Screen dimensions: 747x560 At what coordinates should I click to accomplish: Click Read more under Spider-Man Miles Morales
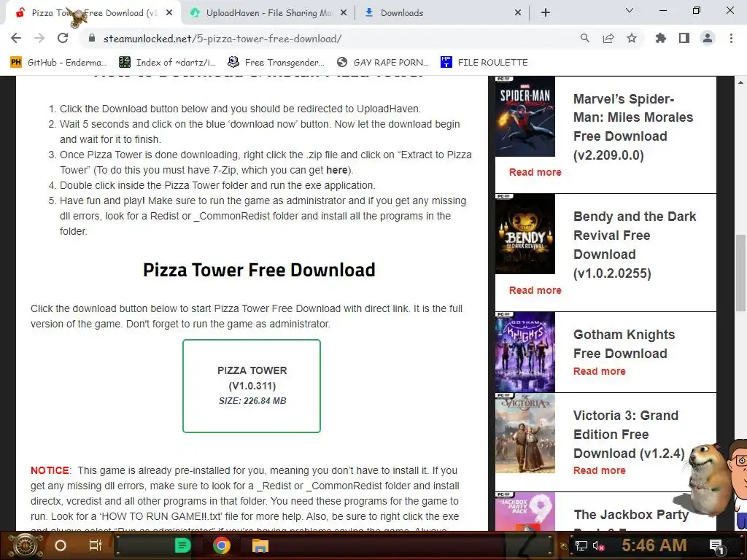point(535,172)
